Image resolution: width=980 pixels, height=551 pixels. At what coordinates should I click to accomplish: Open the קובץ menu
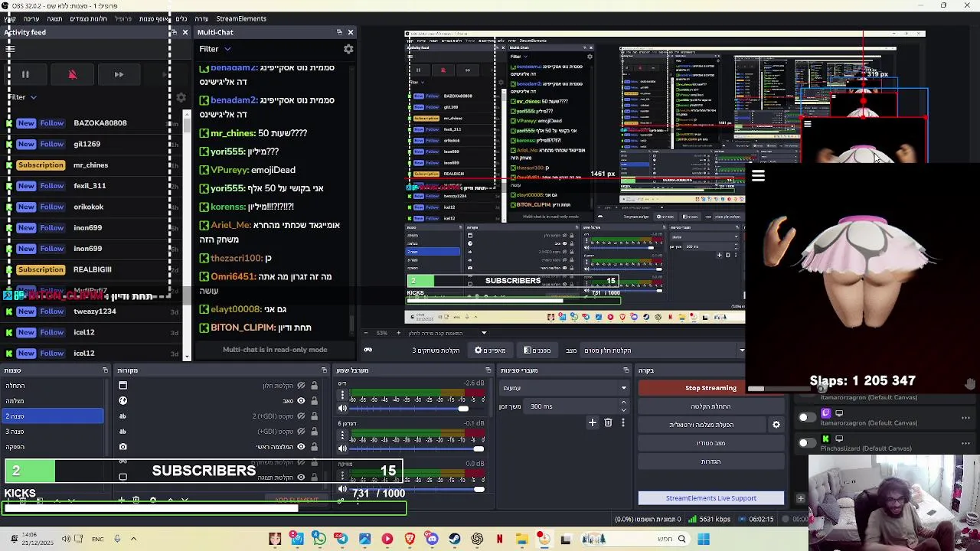click(x=10, y=18)
